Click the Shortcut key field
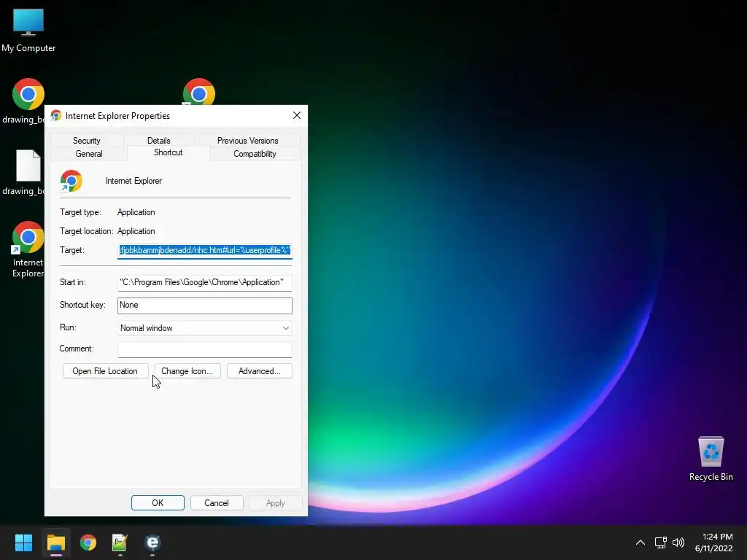The width and height of the screenshot is (747, 560). tap(205, 306)
